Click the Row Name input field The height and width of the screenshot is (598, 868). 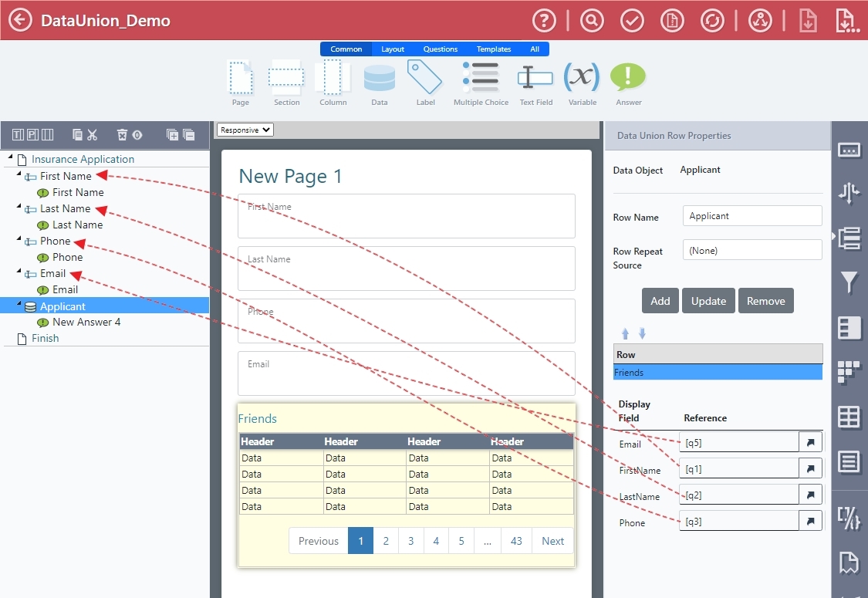click(752, 216)
